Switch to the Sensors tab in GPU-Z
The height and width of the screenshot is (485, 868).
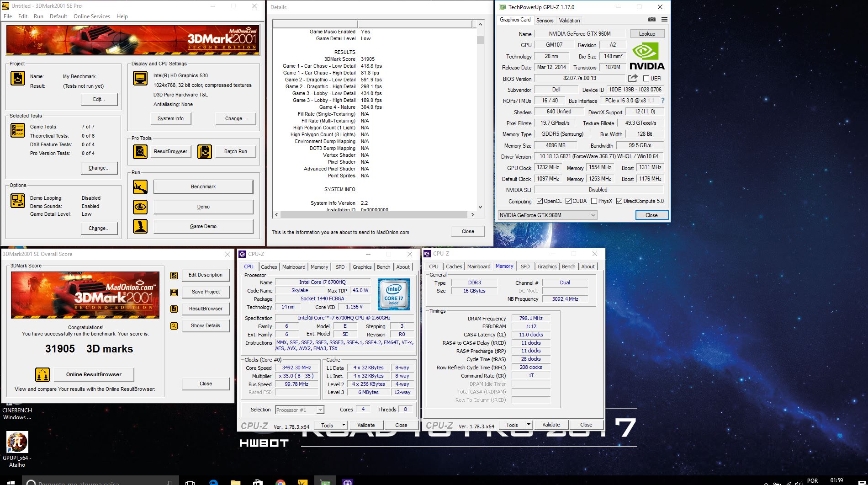point(545,20)
